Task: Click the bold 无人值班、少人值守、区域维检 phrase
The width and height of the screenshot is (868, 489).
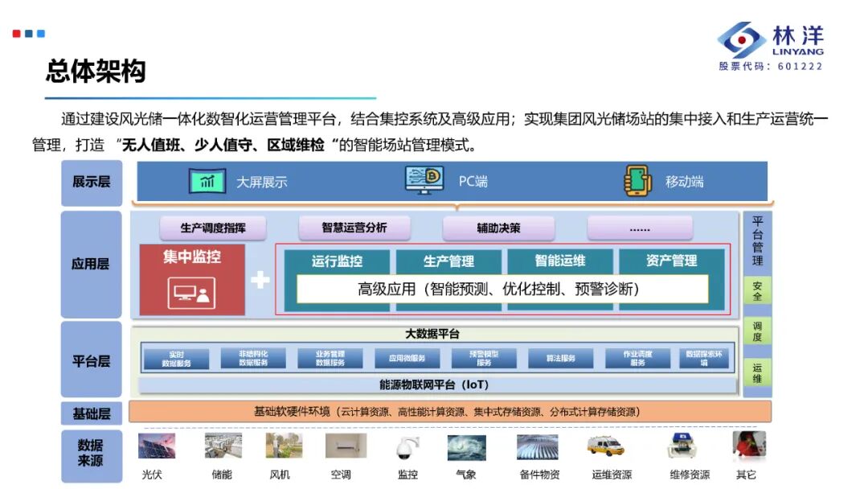Action: click(223, 145)
